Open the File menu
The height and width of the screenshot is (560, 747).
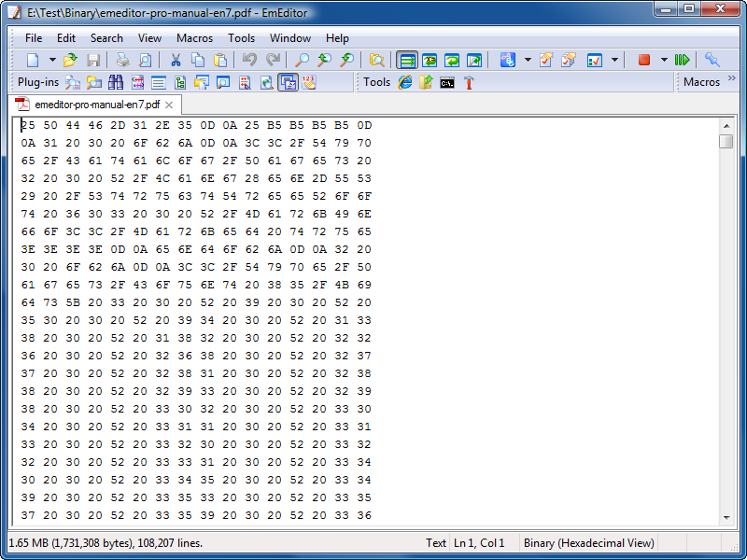(34, 38)
